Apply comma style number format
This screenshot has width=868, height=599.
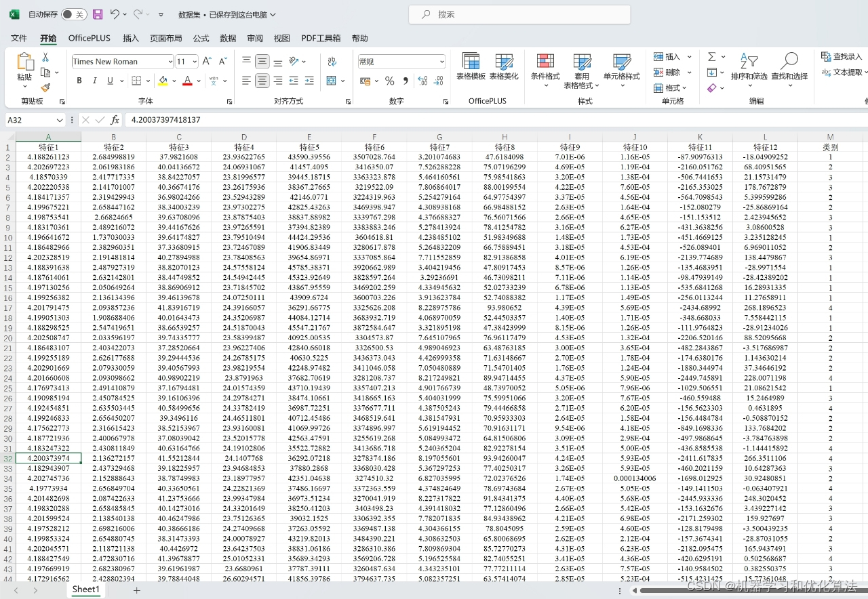pyautogui.click(x=406, y=81)
